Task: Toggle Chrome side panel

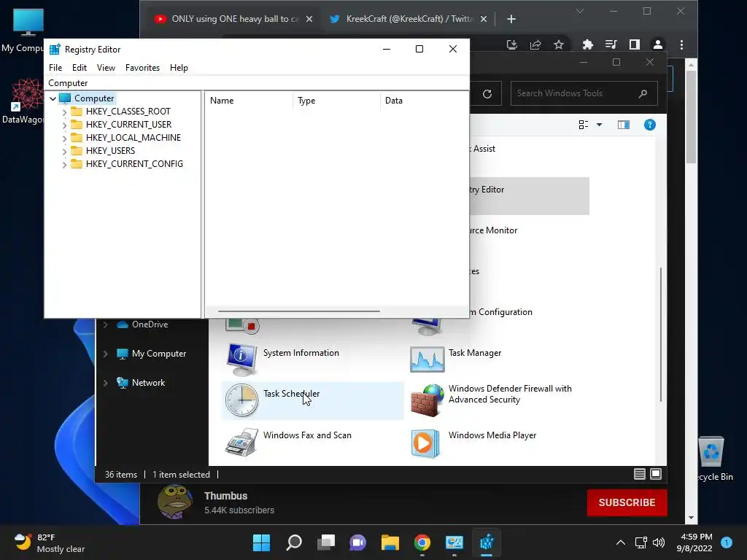Action: click(x=634, y=44)
